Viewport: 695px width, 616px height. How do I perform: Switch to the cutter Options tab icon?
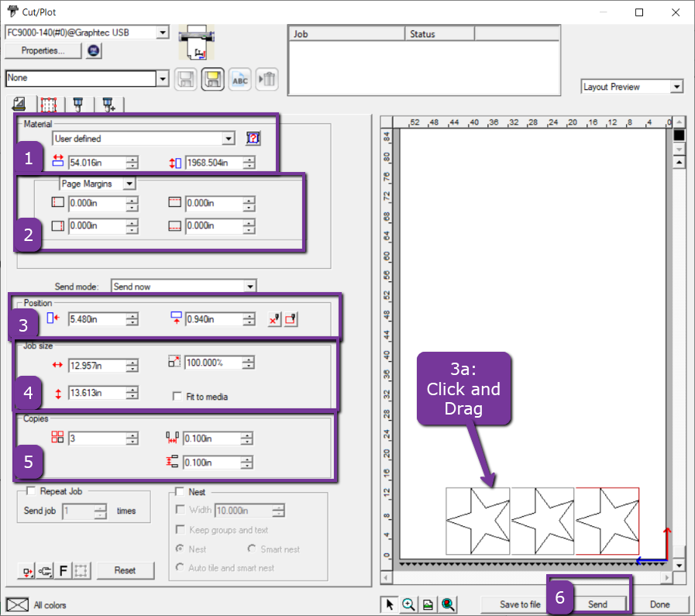click(78, 105)
